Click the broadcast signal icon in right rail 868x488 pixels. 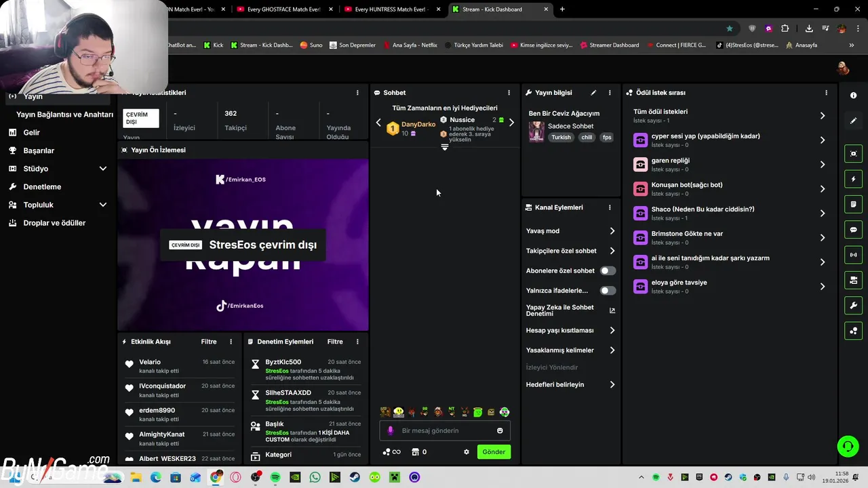coord(853,255)
